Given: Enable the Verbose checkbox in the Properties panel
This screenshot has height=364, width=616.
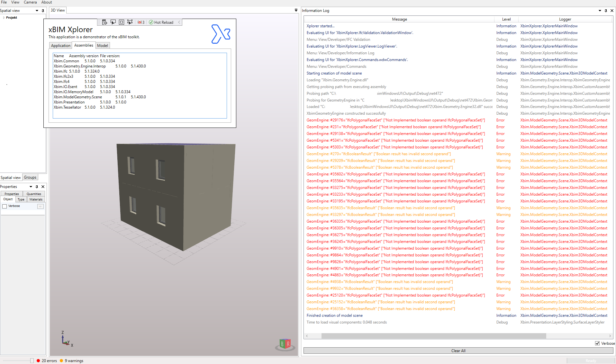Looking at the screenshot, I should click(x=5, y=206).
